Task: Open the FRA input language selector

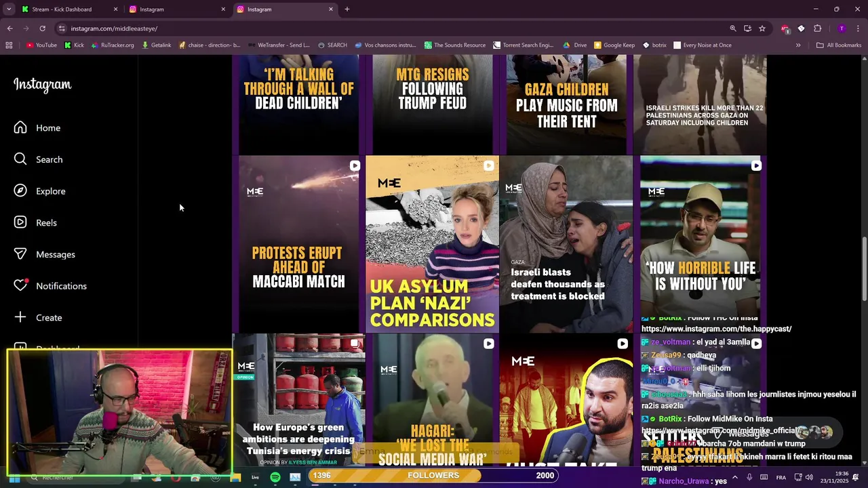Action: pos(781,478)
